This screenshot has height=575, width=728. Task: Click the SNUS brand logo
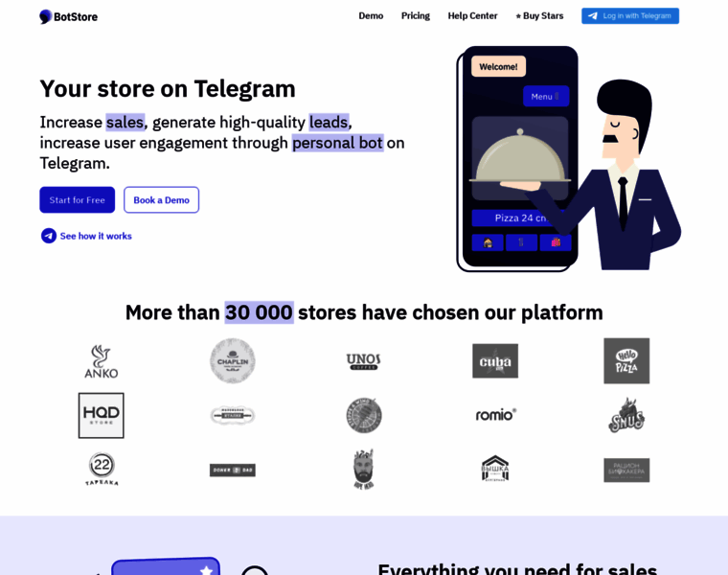click(626, 415)
